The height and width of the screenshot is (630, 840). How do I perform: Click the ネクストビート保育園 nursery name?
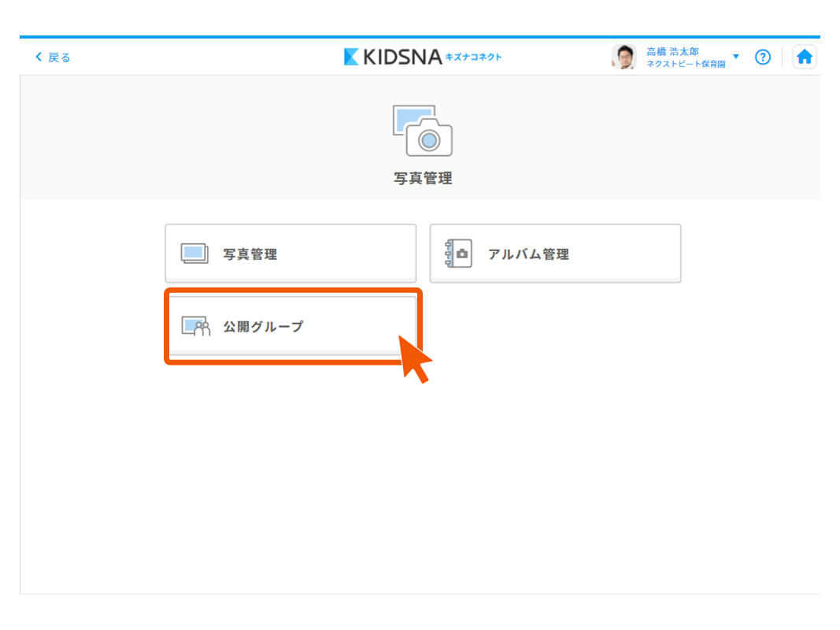(686, 64)
